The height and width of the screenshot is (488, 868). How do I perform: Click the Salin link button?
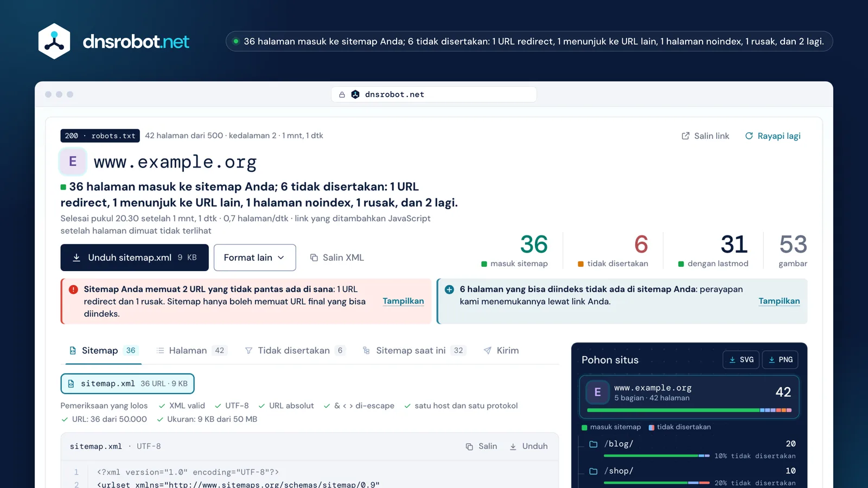pos(705,136)
